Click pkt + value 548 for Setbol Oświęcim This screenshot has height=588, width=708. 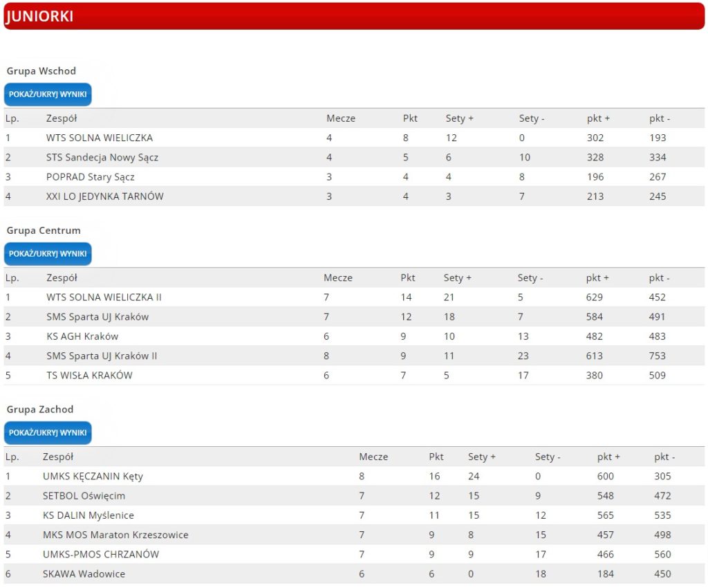(x=606, y=496)
